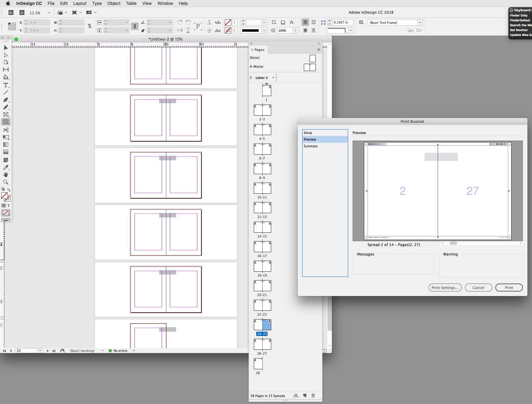Select the Eyedropper tool
Image resolution: width=532 pixels, height=404 pixels.
pos(6,167)
